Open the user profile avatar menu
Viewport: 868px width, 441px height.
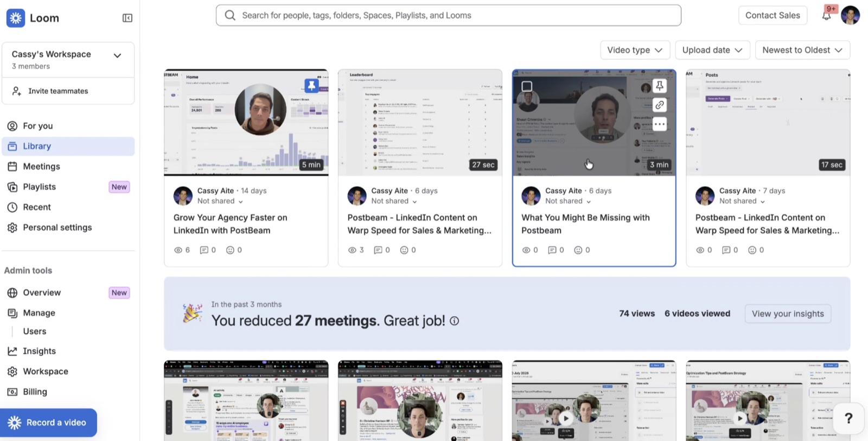[850, 15]
